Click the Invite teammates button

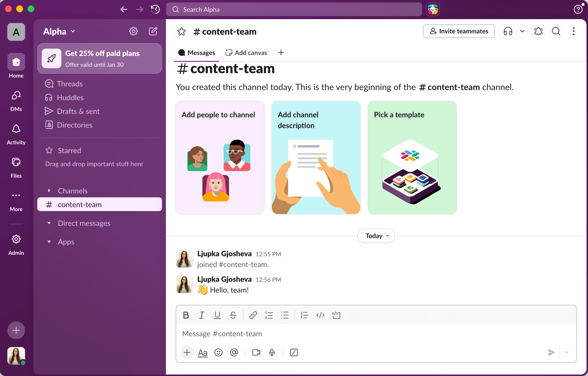coord(459,31)
